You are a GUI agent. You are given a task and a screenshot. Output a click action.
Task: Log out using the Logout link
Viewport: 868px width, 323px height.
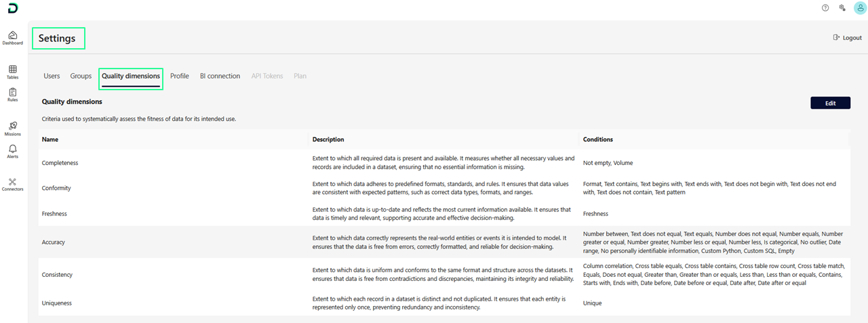coord(848,38)
